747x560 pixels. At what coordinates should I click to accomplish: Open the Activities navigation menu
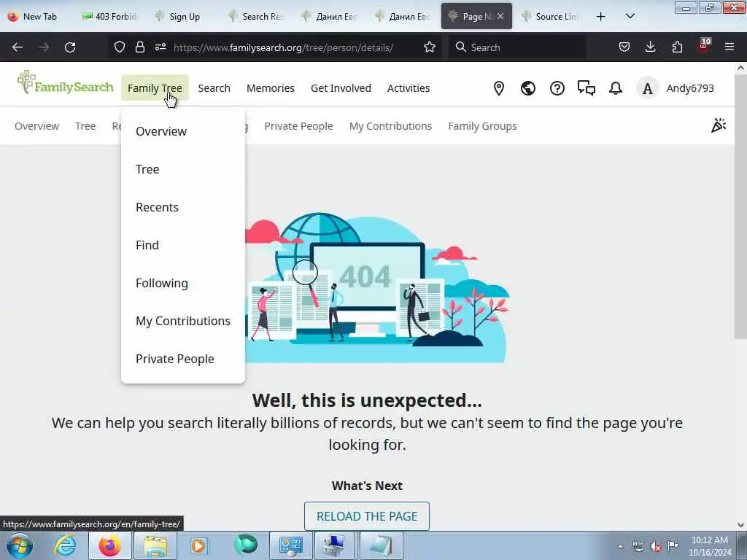pyautogui.click(x=409, y=88)
